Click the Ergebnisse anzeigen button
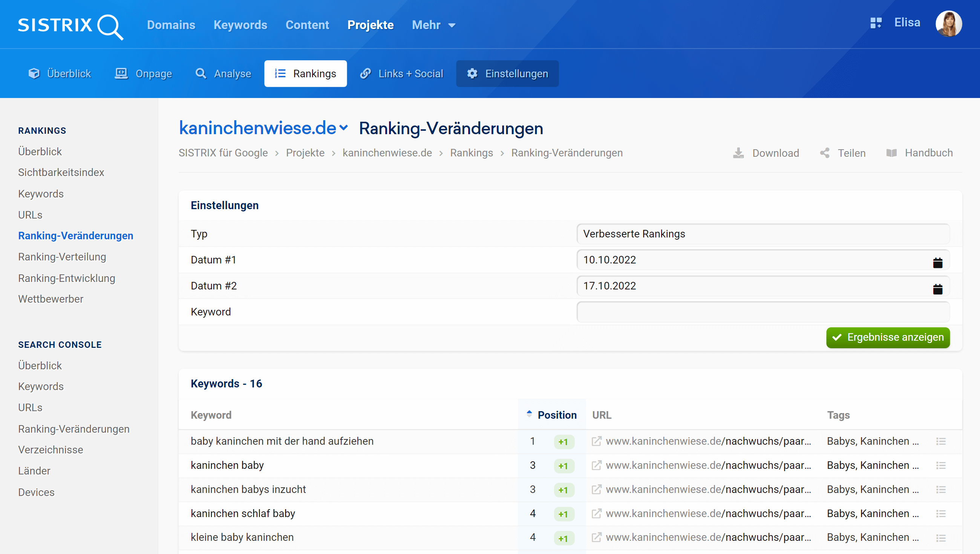 (888, 337)
